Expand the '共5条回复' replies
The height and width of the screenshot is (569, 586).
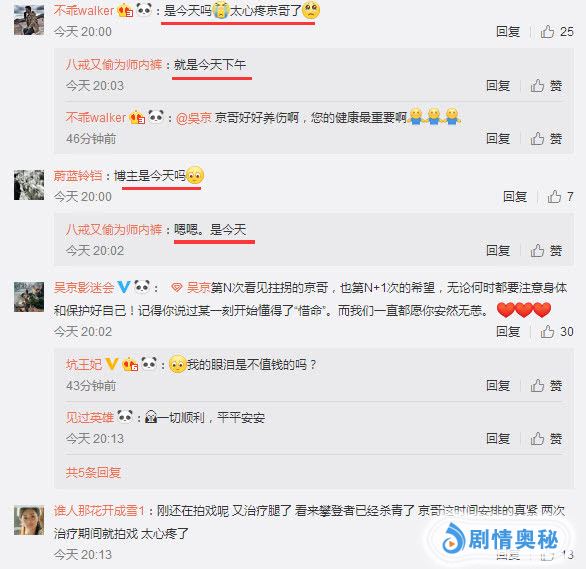[93, 473]
